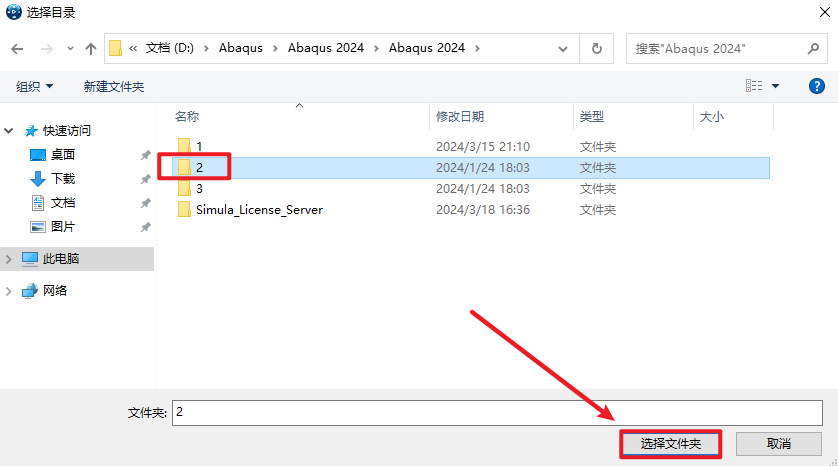838x466 pixels.
Task: Collapse the 快速访问 tree node
Action: [10, 131]
